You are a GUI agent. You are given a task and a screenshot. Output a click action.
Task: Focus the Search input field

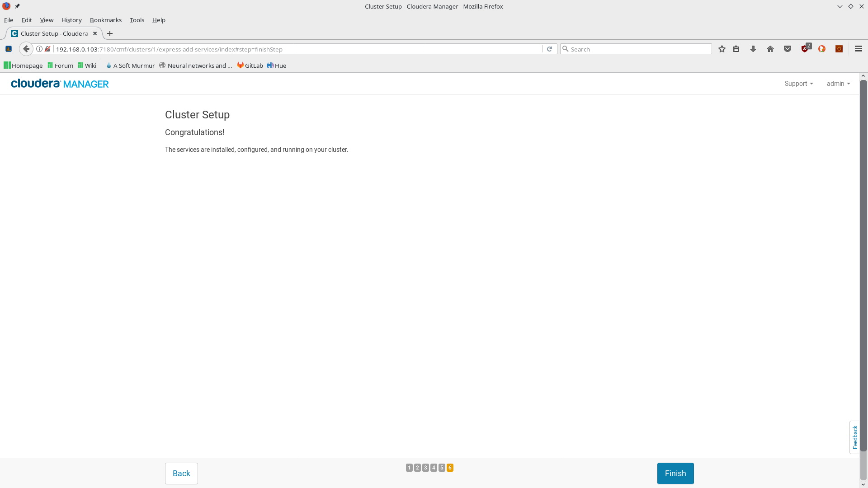point(637,49)
